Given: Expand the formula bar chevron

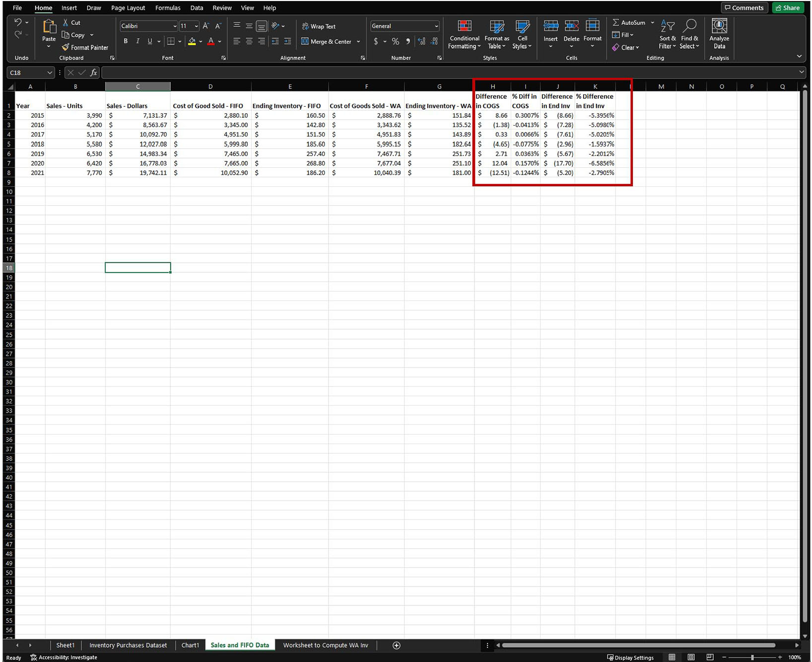Looking at the screenshot, I should [x=801, y=72].
